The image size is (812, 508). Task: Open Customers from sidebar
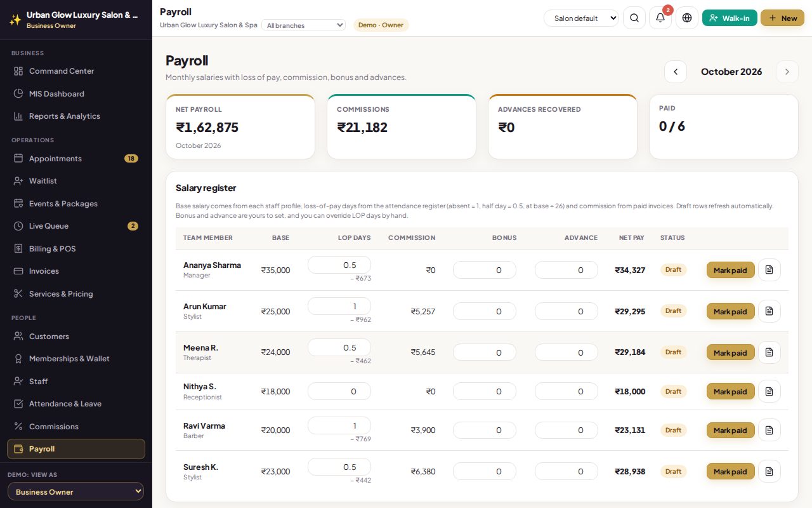76,336
